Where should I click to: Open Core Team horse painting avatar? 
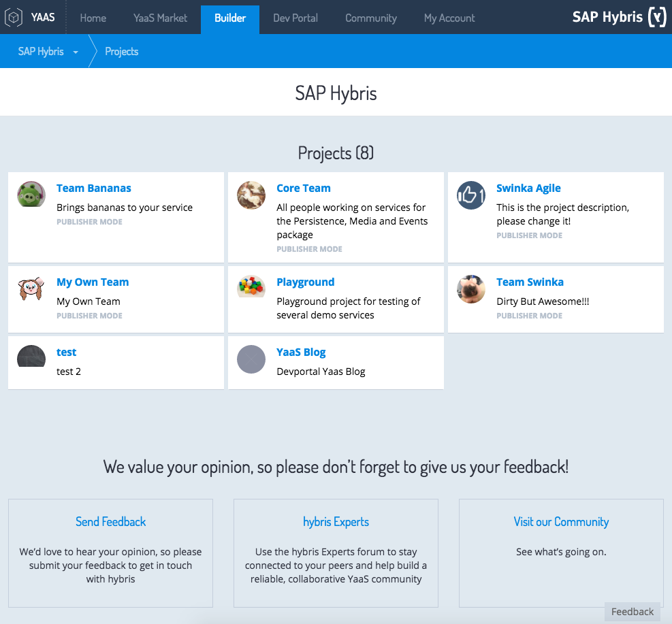251,195
